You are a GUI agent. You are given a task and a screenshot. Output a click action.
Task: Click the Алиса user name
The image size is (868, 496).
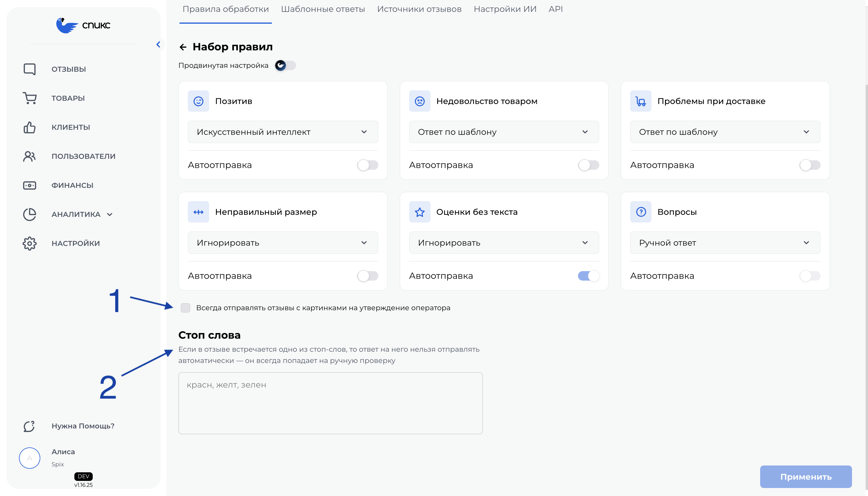click(63, 452)
